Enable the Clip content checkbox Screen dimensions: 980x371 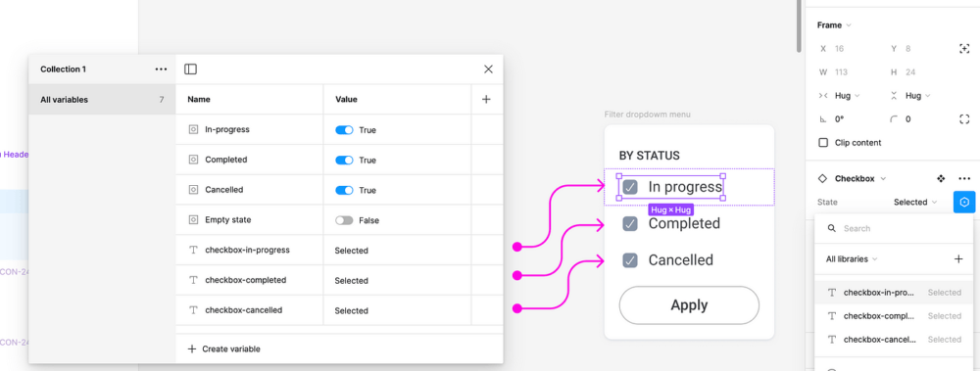coord(823,142)
